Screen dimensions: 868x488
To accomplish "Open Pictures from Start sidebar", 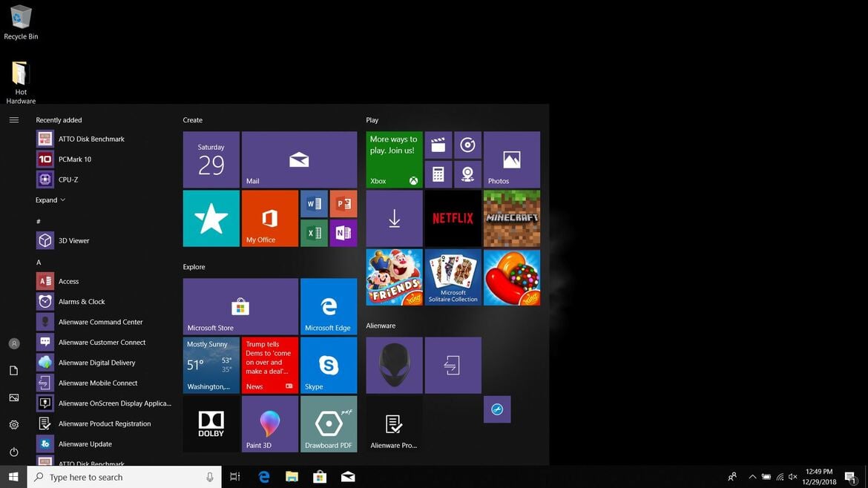I will 14,398.
